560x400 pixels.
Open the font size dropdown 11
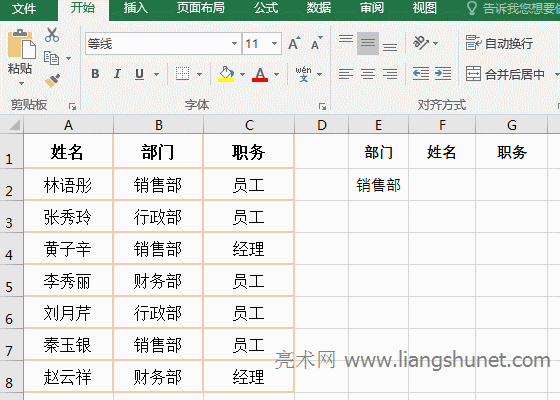point(274,44)
